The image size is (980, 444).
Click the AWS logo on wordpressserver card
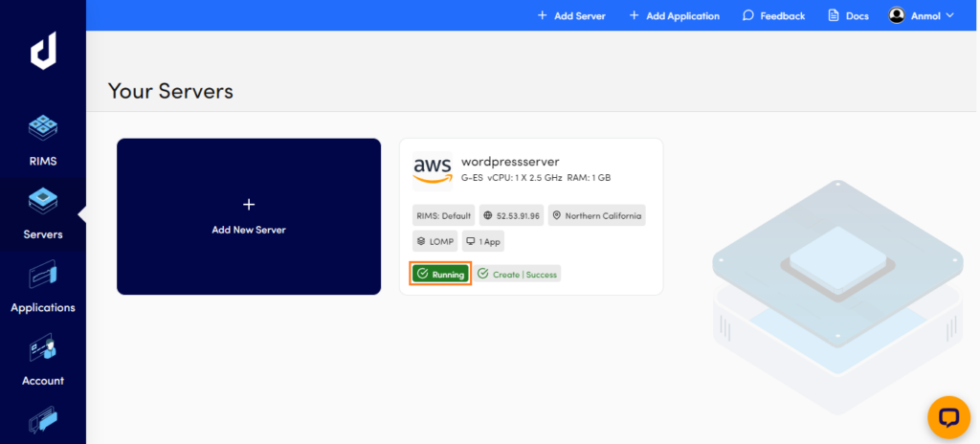pyautogui.click(x=433, y=169)
